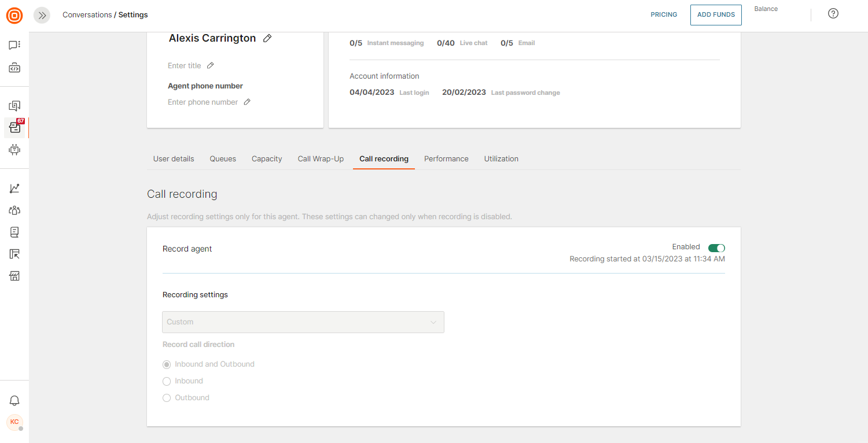Edit agent name Alexis Carrington pencil

point(267,38)
